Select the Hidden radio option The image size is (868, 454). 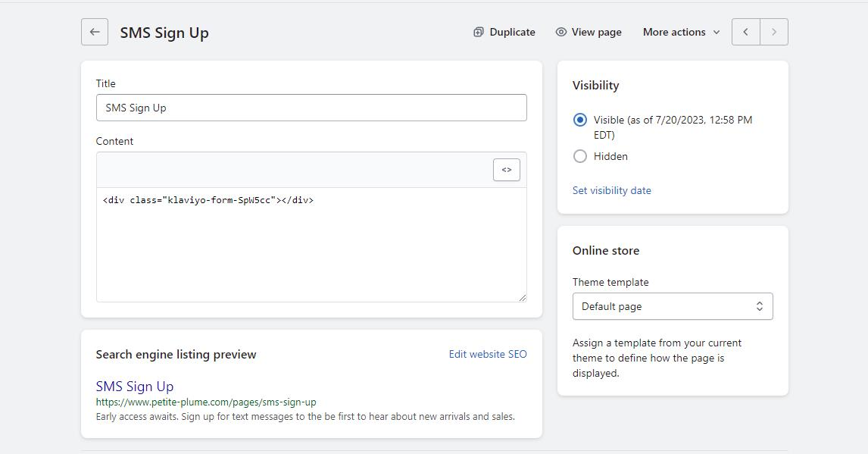coord(580,156)
